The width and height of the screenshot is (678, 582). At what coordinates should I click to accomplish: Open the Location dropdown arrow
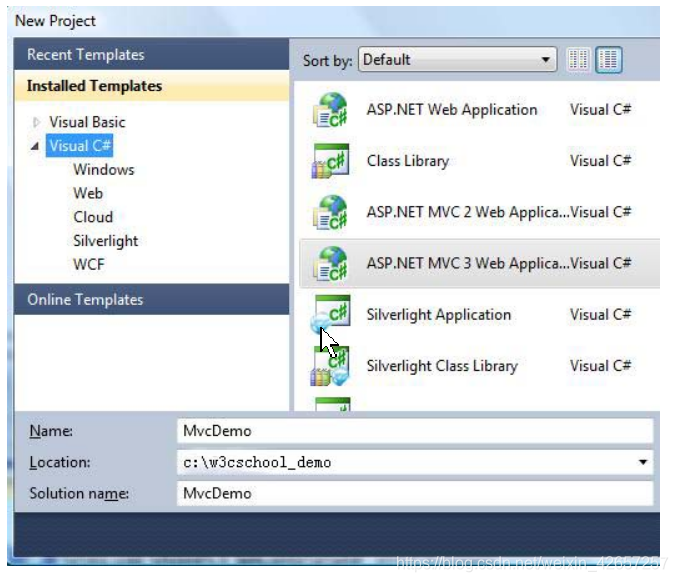pyautogui.click(x=643, y=462)
